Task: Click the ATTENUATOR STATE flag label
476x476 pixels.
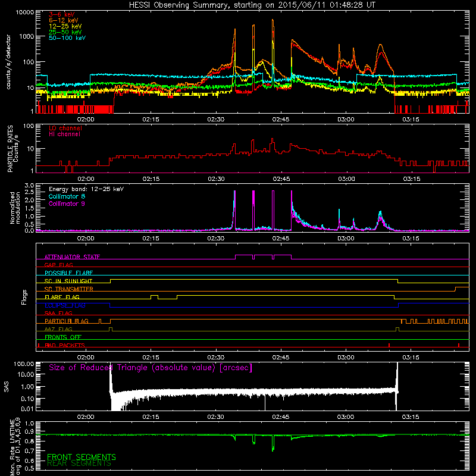Action: (72, 257)
